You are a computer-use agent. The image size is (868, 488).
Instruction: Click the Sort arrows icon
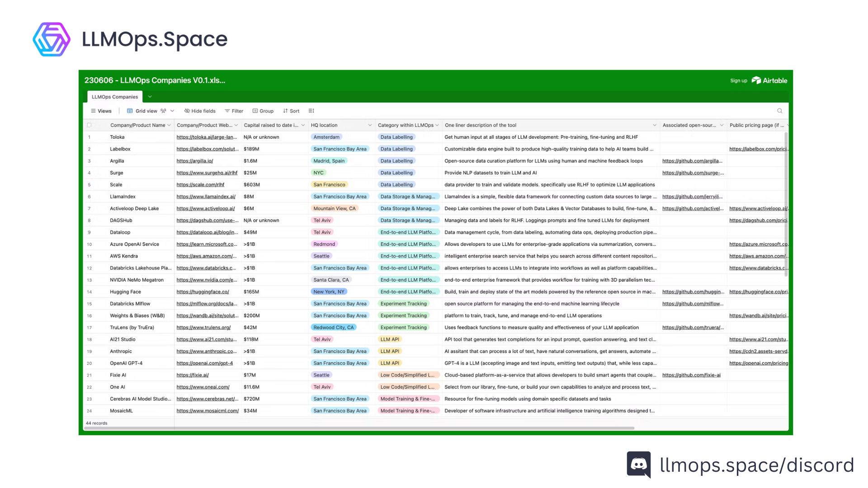tap(285, 111)
